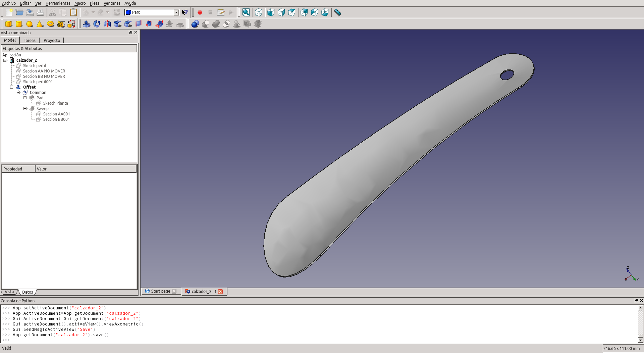
Task: Collapse the calzador_2 document node
Action: point(5,60)
